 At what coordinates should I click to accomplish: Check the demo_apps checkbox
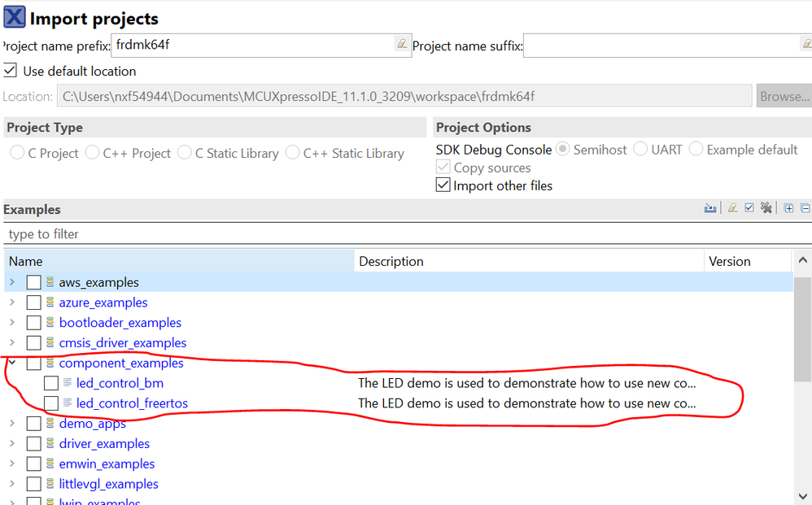(x=33, y=424)
